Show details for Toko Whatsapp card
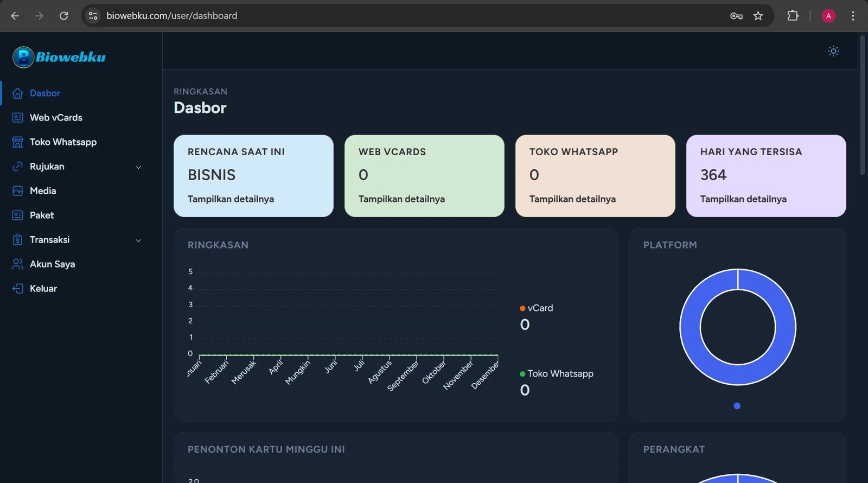868x483 pixels. click(x=572, y=199)
